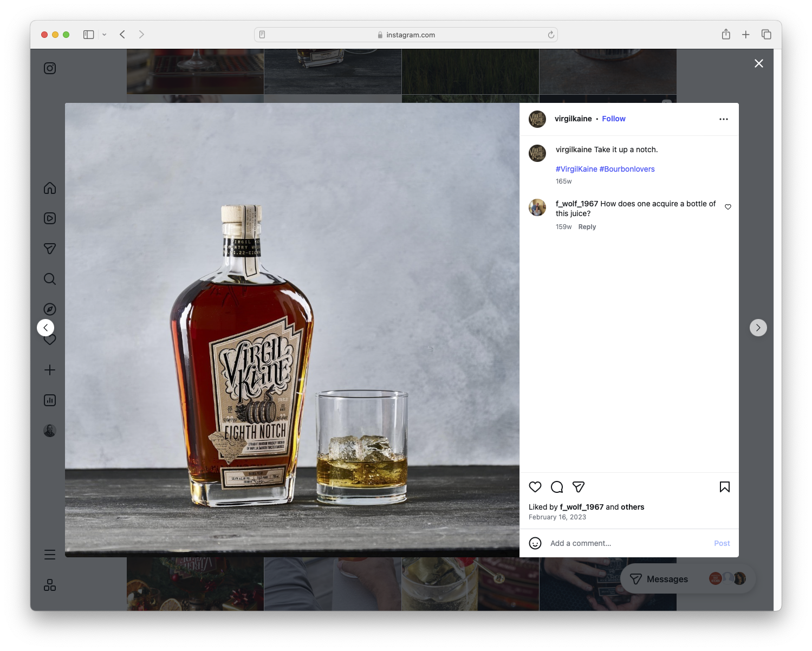Image resolution: width=812 pixels, height=651 pixels.
Task: Follow the virgilkaine account
Action: (x=613, y=119)
